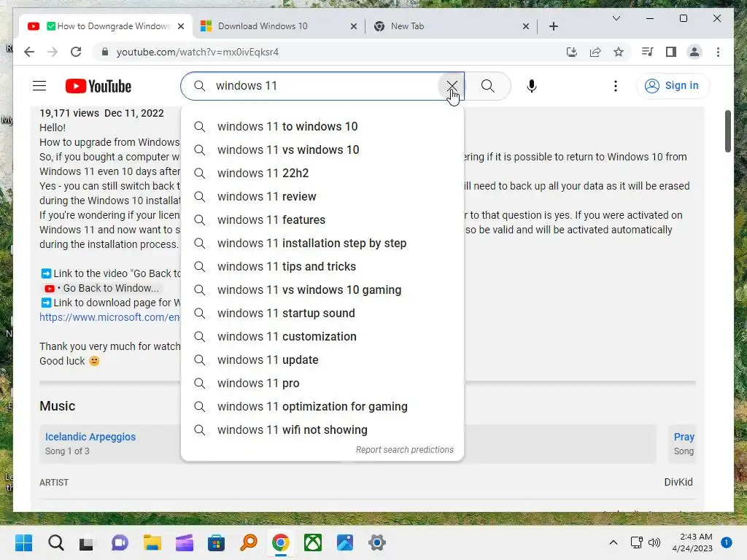Viewport: 747px width, 560px height.
Task: Select windows 11 optimization for gaming
Action: 322,407
